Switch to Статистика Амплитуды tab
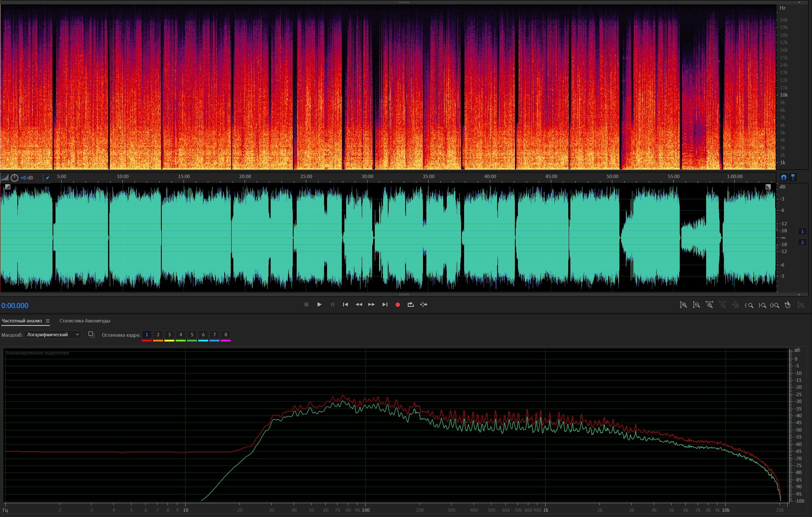The width and height of the screenshot is (812, 517). click(x=85, y=321)
